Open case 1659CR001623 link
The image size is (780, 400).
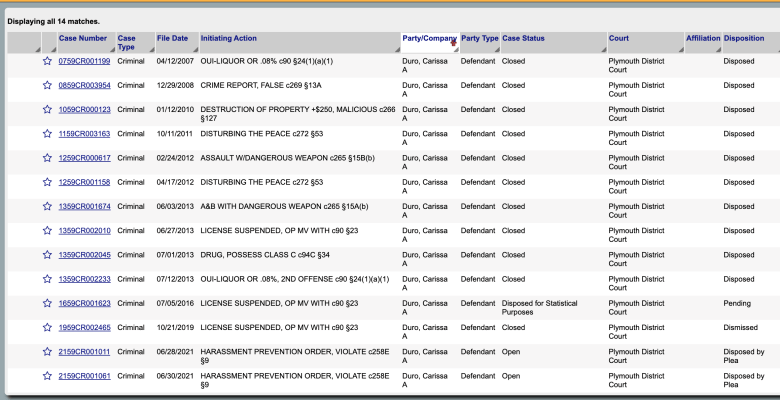85,303
